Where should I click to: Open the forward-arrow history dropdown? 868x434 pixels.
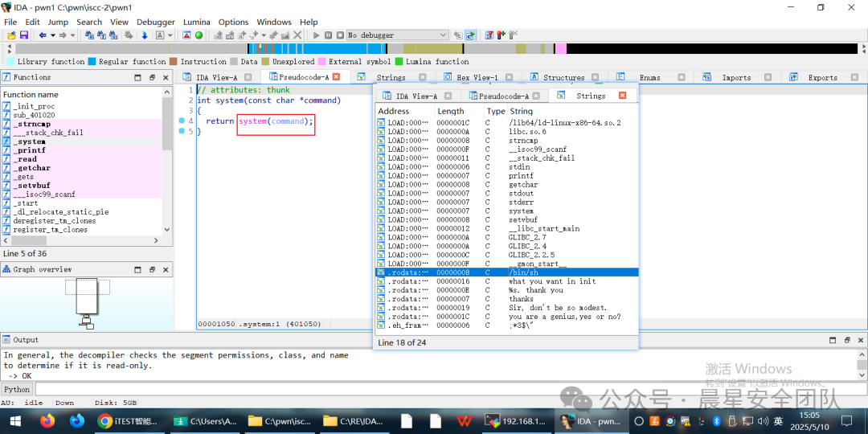pyautogui.click(x=72, y=35)
